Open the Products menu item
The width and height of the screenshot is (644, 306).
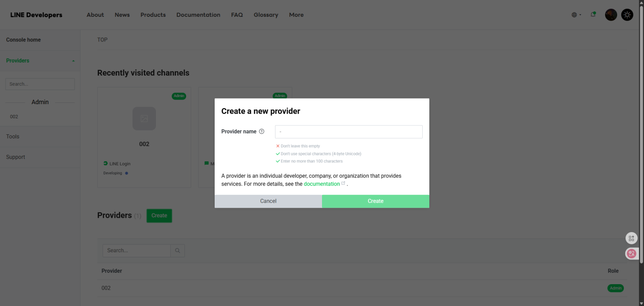click(153, 15)
